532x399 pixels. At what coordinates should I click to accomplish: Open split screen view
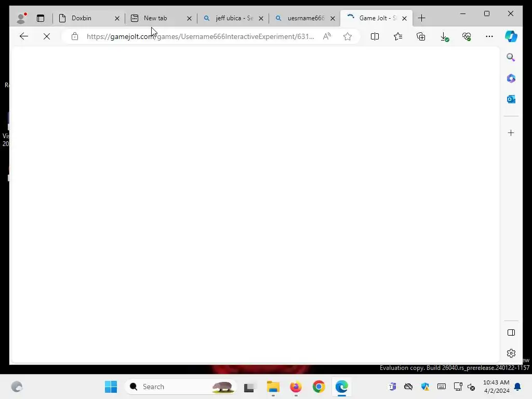coord(375,36)
